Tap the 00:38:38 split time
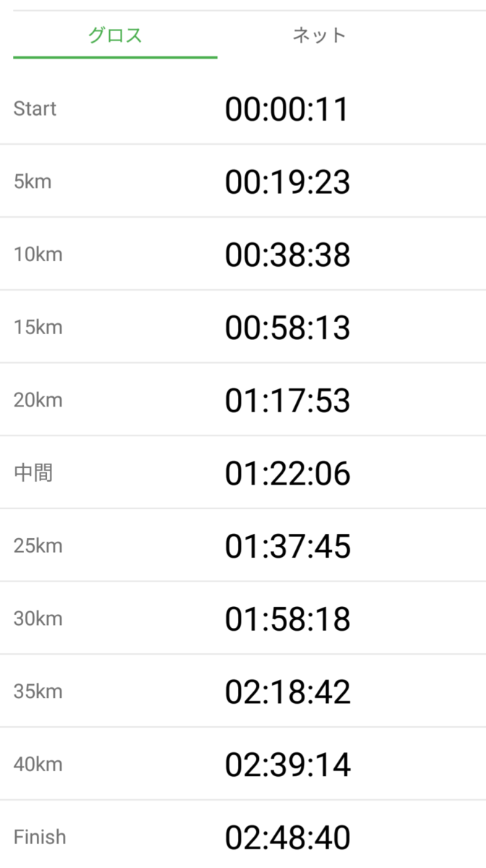The width and height of the screenshot is (486, 868). [287, 255]
